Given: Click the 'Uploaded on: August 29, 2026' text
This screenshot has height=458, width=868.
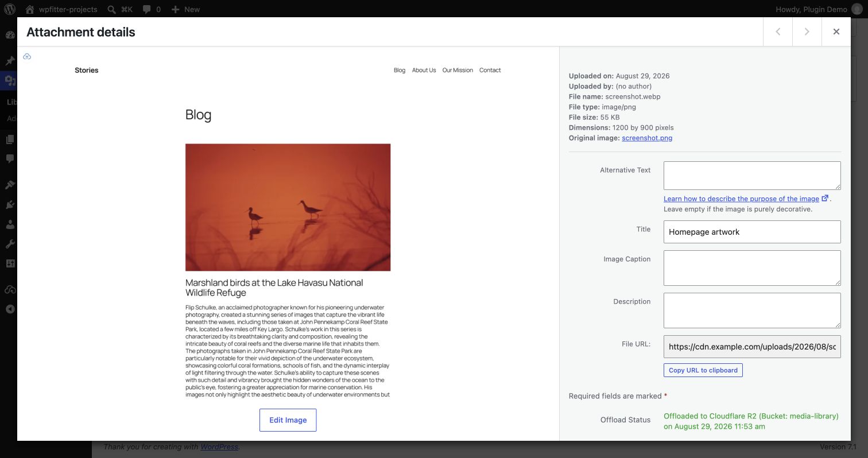Looking at the screenshot, I should click(x=619, y=76).
